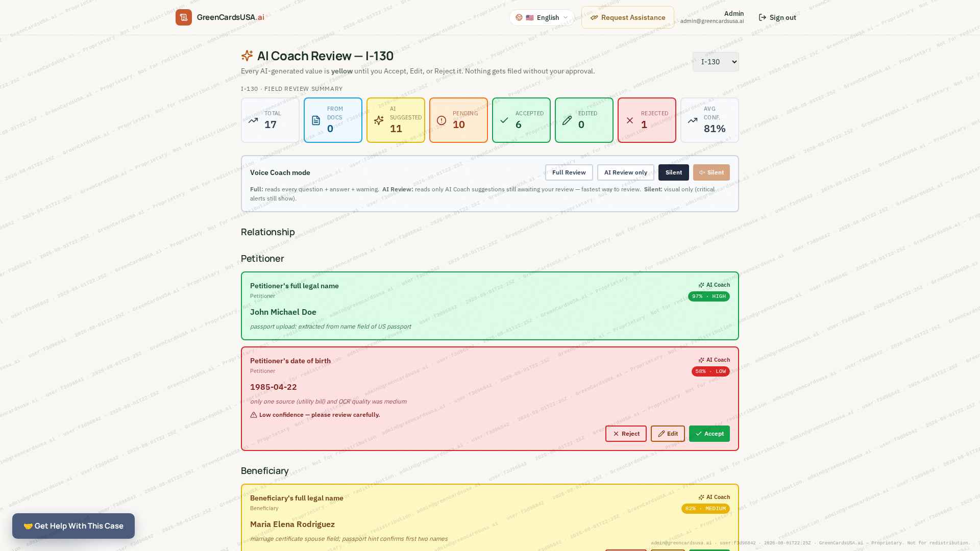Click the trend icon in Avg Conf card
Screen dimensions: 980x551
click(693, 120)
